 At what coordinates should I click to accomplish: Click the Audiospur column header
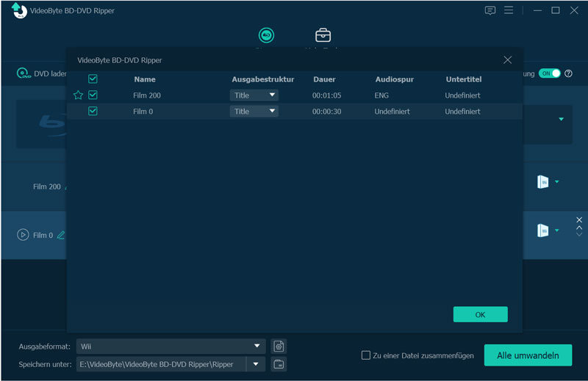[395, 79]
